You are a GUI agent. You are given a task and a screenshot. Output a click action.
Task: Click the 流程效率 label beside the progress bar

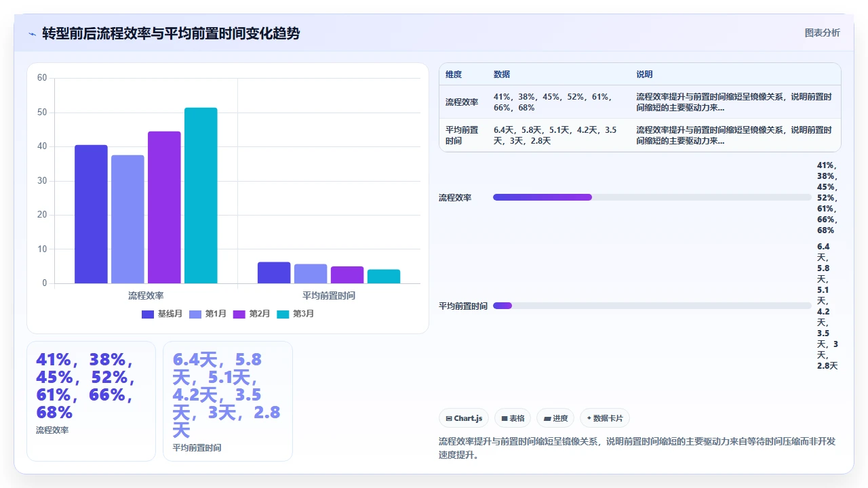click(456, 198)
